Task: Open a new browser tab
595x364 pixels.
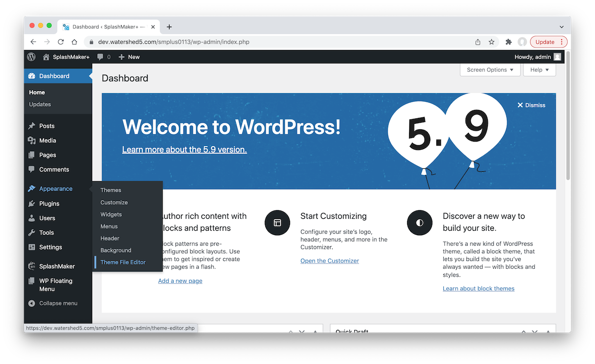Action: pos(169,27)
